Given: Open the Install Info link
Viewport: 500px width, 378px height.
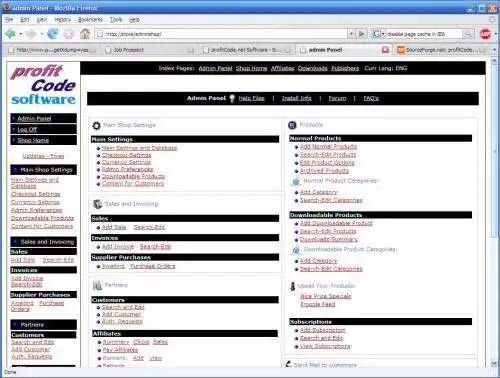Looking at the screenshot, I should 296,98.
